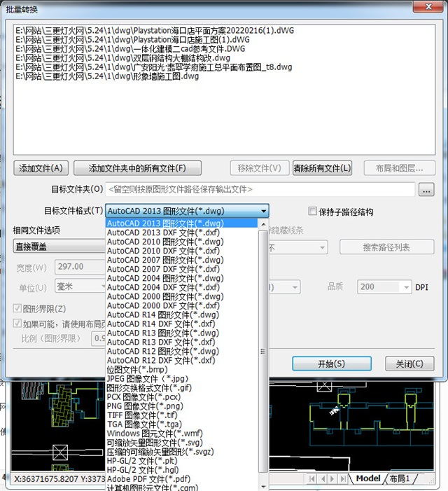Toggle the 保持子路径结构 checkbox
Screen dimensions: 448x491
click(x=312, y=212)
